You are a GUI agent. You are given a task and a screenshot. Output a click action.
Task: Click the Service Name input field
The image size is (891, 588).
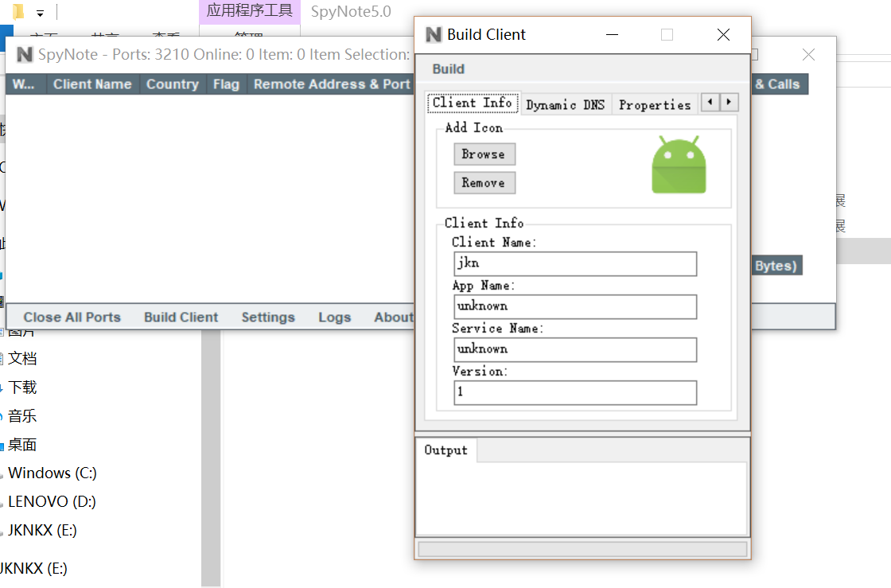coord(575,349)
